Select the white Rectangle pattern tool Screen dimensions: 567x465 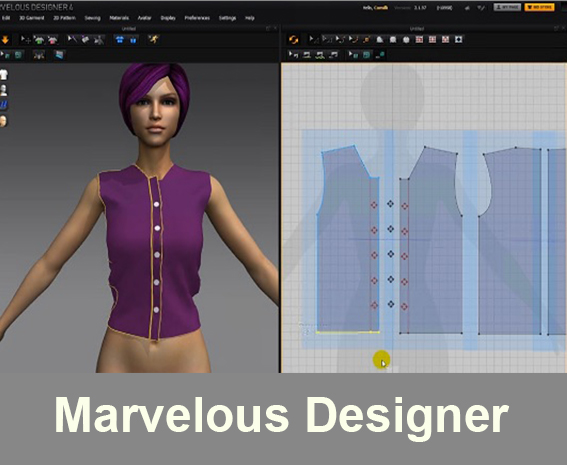(x=393, y=39)
